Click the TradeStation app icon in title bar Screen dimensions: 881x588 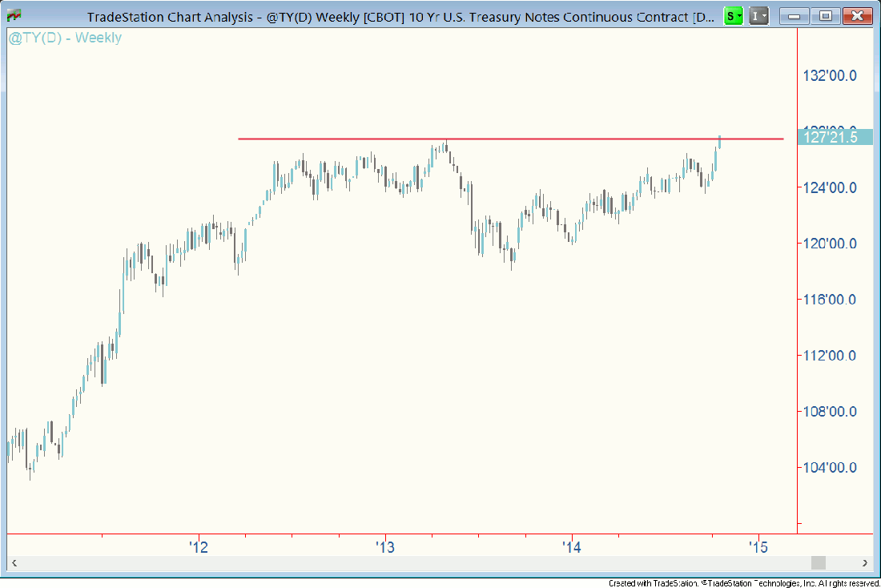[14, 15]
